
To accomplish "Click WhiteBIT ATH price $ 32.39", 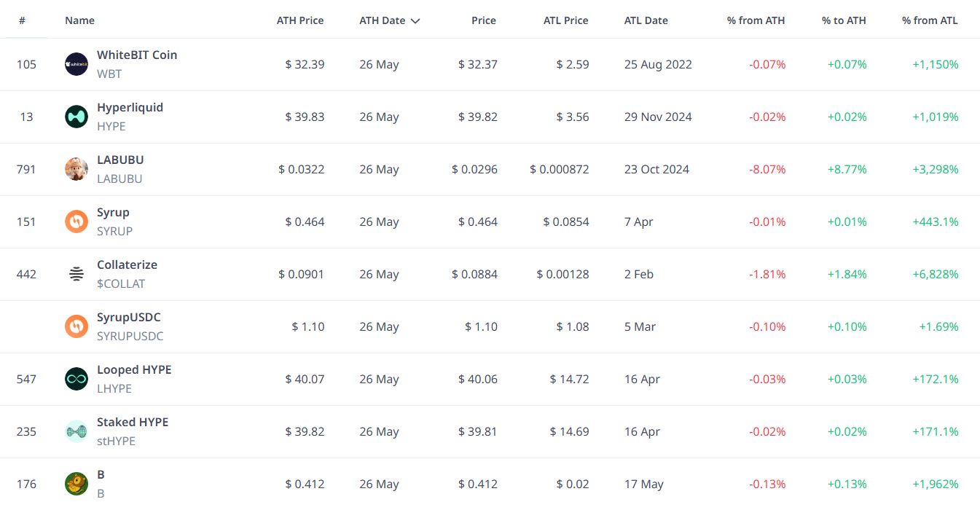I will tap(305, 64).
